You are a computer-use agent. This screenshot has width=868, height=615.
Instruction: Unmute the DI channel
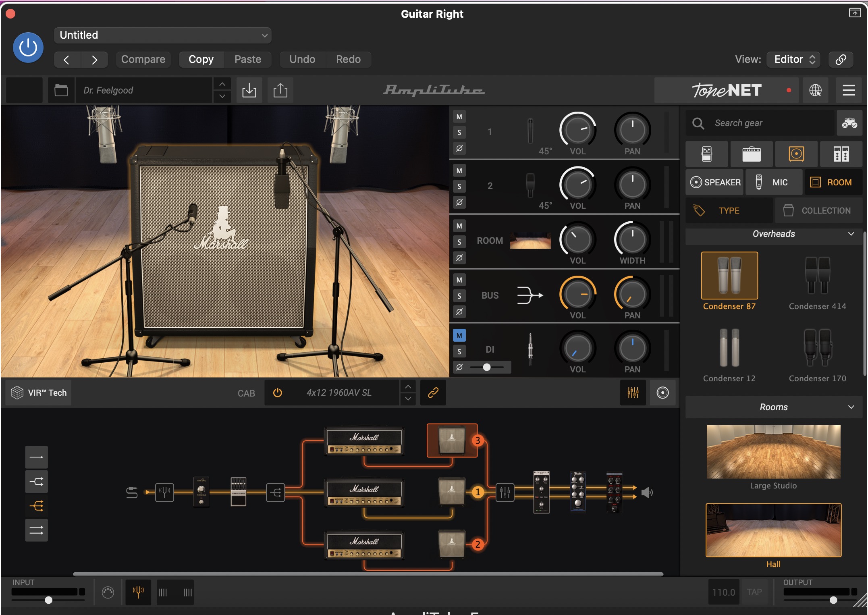pyautogui.click(x=459, y=336)
